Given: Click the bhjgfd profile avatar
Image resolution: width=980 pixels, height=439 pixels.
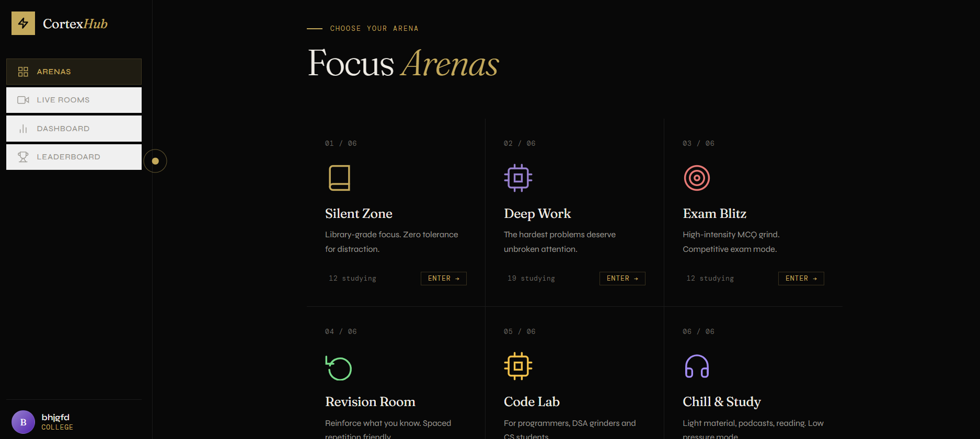Looking at the screenshot, I should 23,422.
